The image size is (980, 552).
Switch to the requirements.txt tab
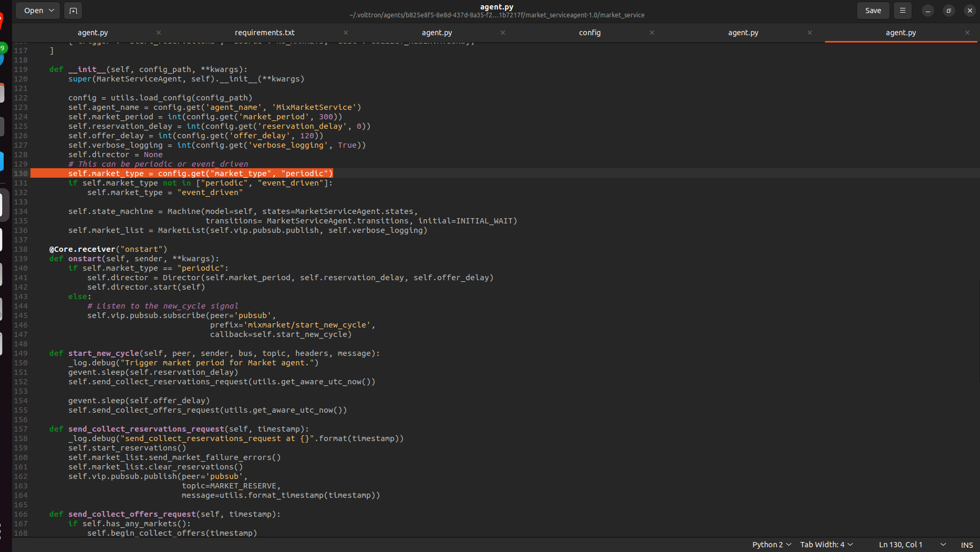[264, 32]
